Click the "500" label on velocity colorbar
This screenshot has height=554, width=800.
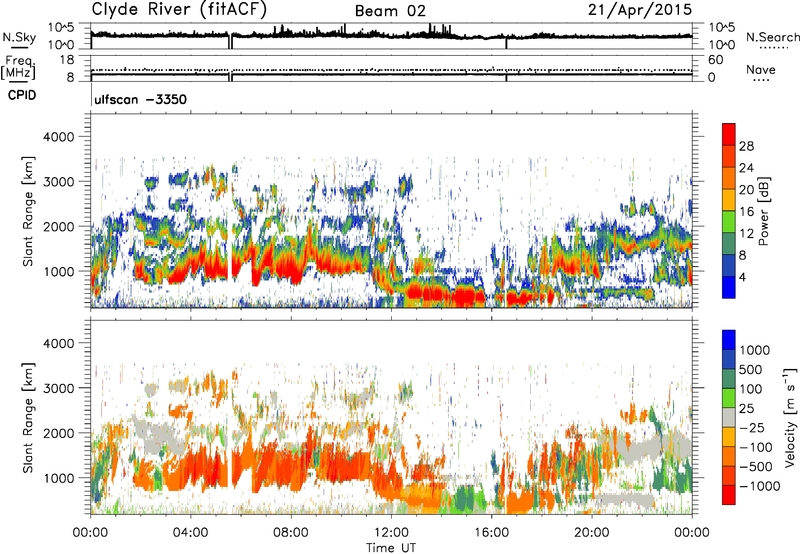[751, 369]
